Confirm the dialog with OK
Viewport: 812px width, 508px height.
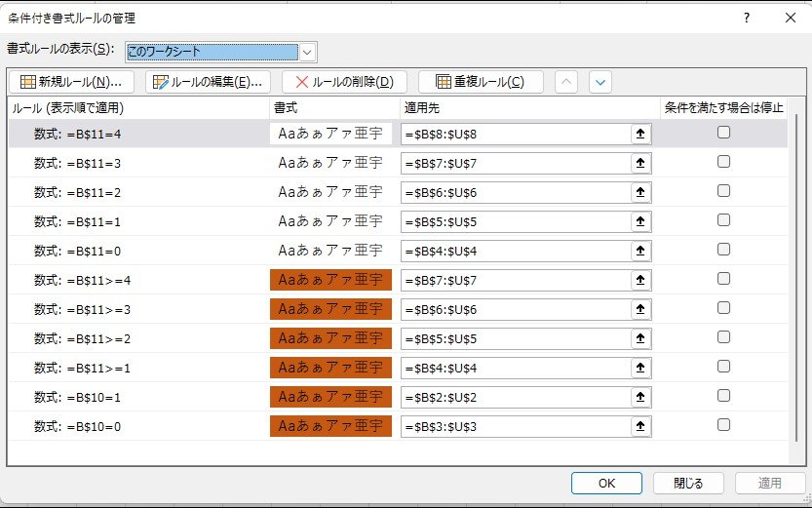[x=606, y=483]
